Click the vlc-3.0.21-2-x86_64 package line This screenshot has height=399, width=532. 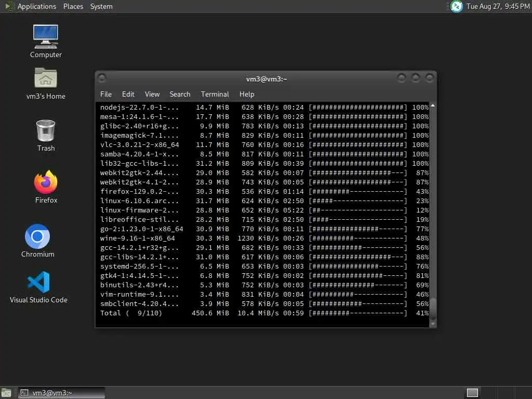pyautogui.click(x=264, y=145)
